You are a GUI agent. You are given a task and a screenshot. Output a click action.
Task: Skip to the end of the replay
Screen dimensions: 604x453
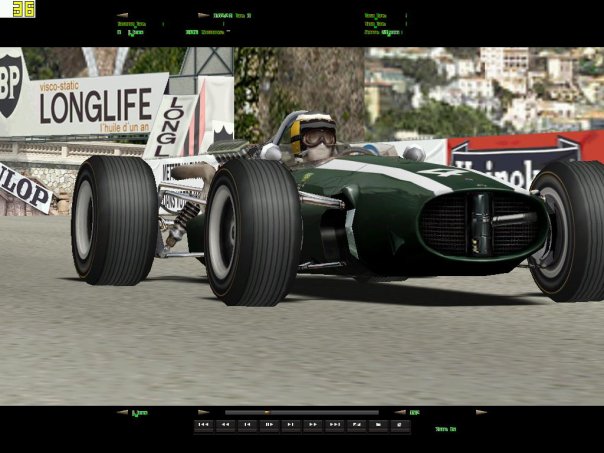click(x=334, y=425)
